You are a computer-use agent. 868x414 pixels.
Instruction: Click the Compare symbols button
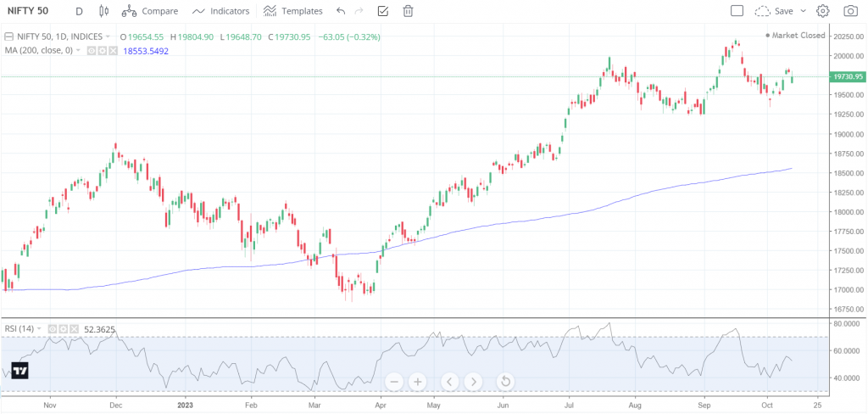coord(150,10)
